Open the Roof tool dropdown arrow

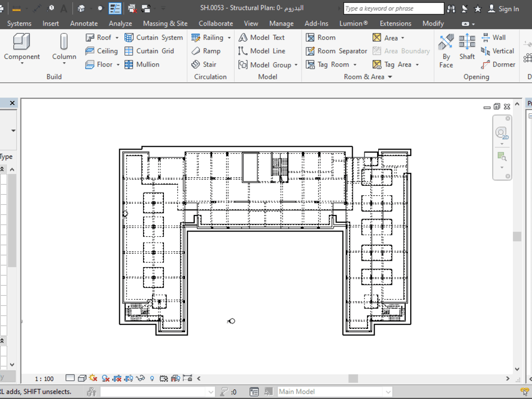(x=117, y=37)
